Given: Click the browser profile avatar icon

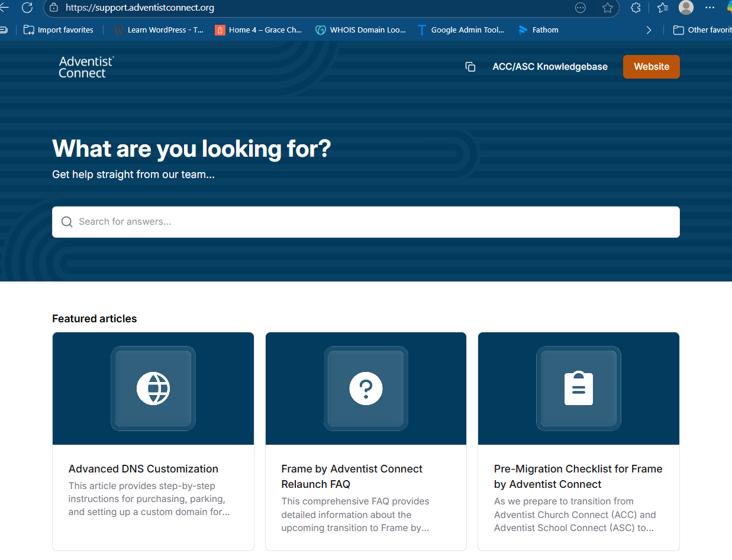Looking at the screenshot, I should point(686,8).
